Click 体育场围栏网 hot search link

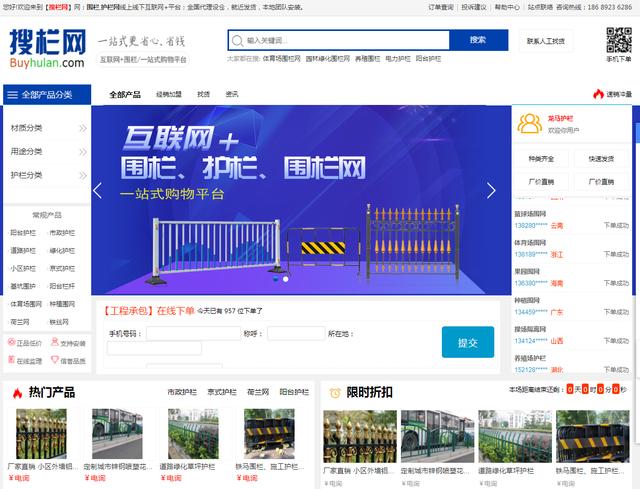pyautogui.click(x=282, y=59)
